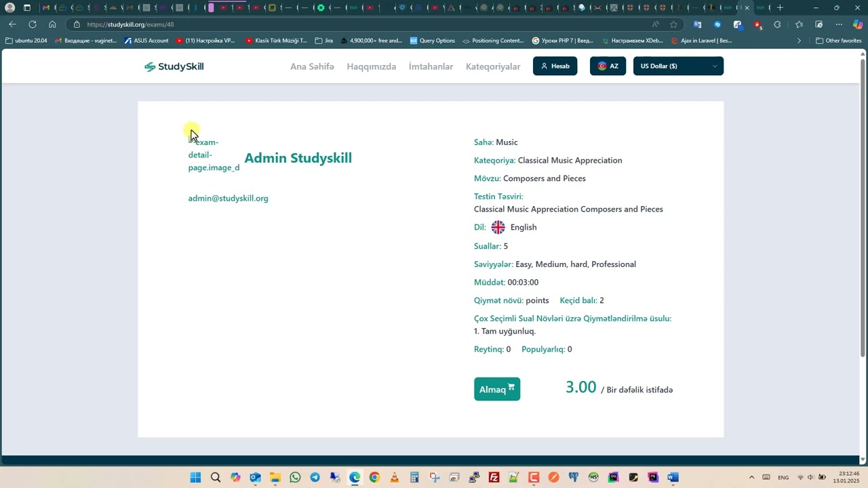Screen dimensions: 868x488
Task: Open Google Chrome from the taskbar
Action: click(374, 477)
